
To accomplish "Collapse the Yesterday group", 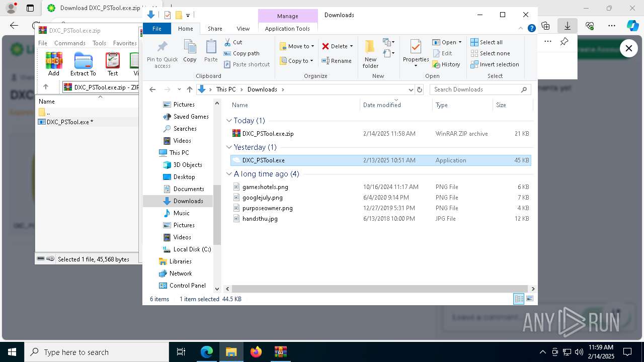I will click(x=229, y=147).
